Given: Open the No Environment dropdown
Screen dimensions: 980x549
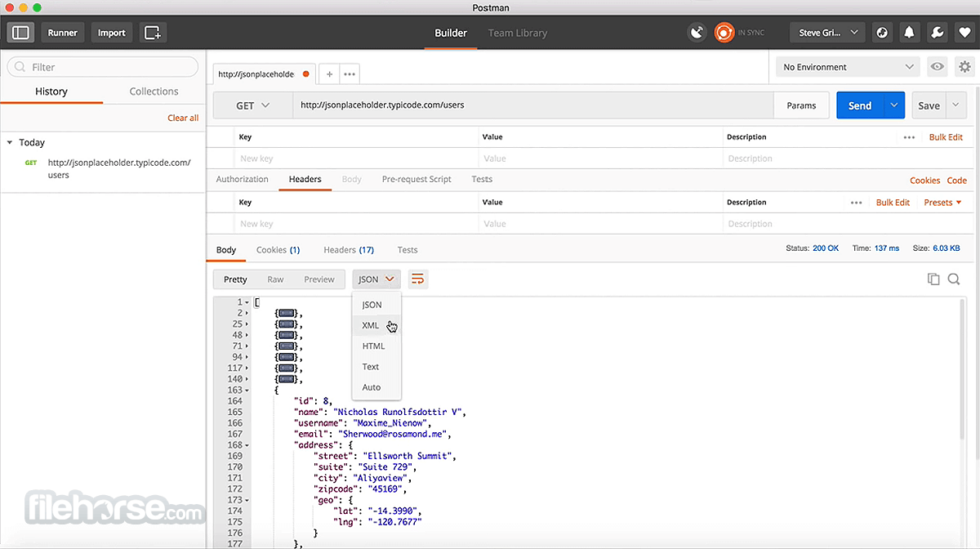Looking at the screenshot, I should pyautogui.click(x=848, y=67).
